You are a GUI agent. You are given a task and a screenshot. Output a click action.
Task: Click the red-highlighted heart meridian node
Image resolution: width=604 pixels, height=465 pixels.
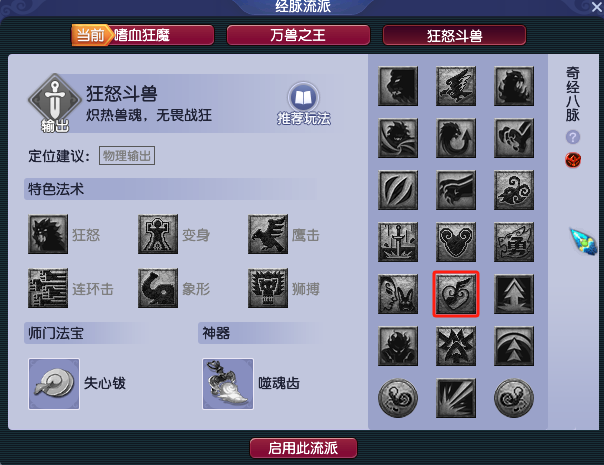[x=456, y=294]
